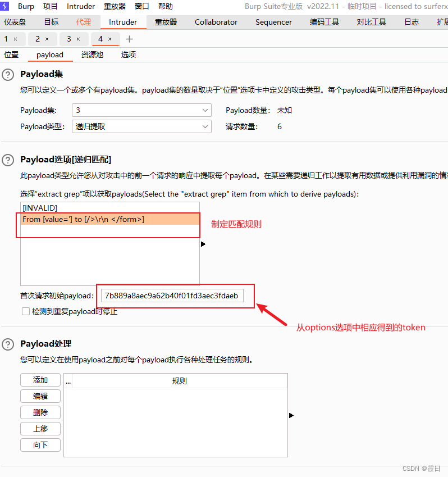Switch to the Sequencer tab
448x477 pixels.
(x=273, y=22)
